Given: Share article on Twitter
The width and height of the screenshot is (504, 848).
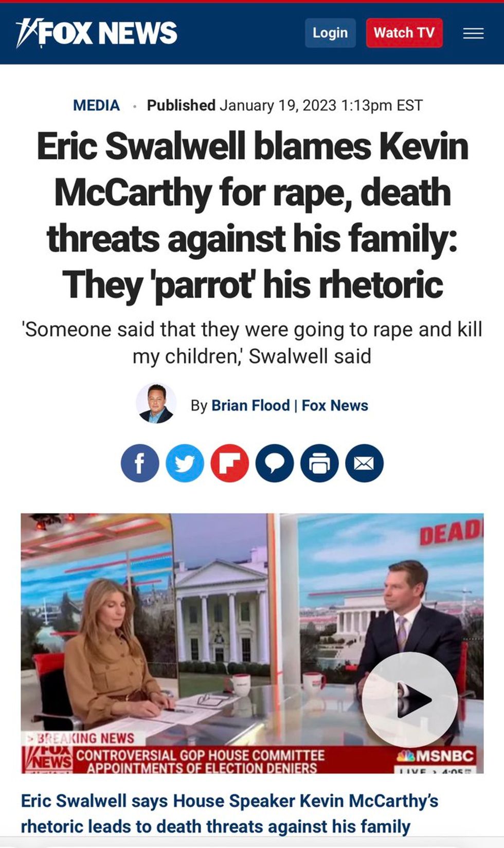Looking at the screenshot, I should (185, 463).
